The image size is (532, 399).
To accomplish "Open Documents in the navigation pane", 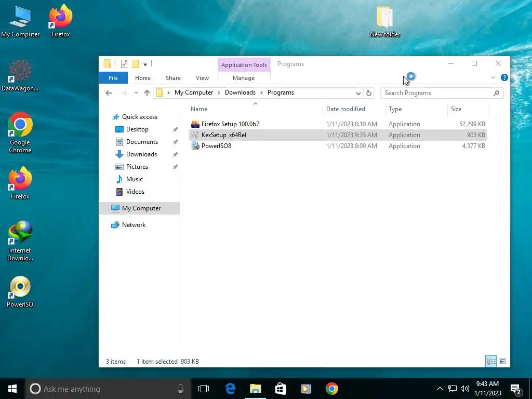I will point(137,142).
